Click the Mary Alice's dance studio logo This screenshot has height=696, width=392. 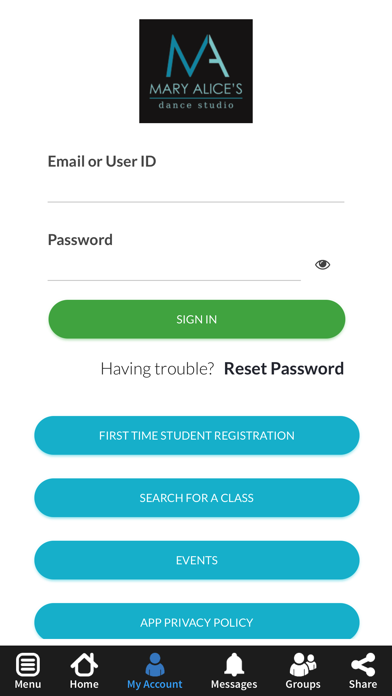point(196,71)
